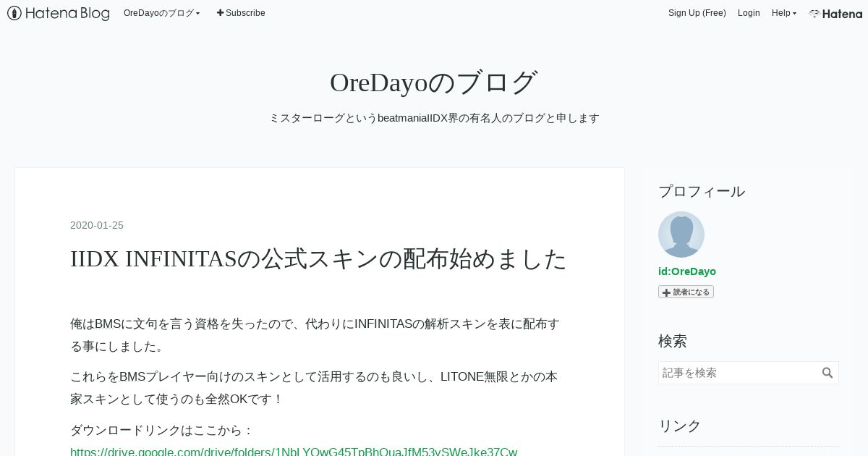Select the プロフィール sidebar heading
868x456 pixels.
pyautogui.click(x=702, y=191)
